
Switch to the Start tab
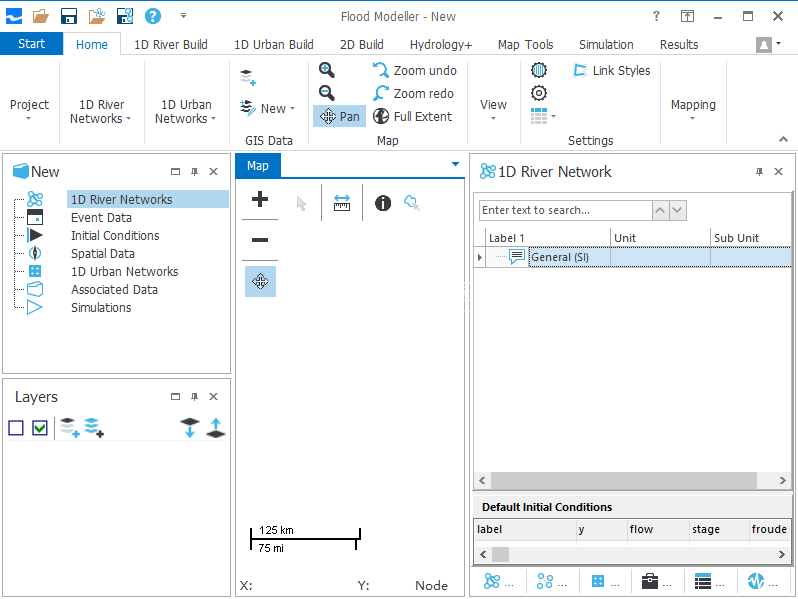32,44
